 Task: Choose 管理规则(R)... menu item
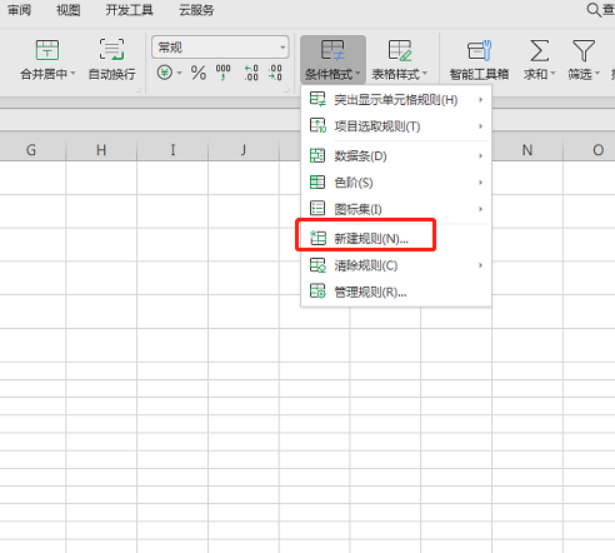[x=396, y=292]
